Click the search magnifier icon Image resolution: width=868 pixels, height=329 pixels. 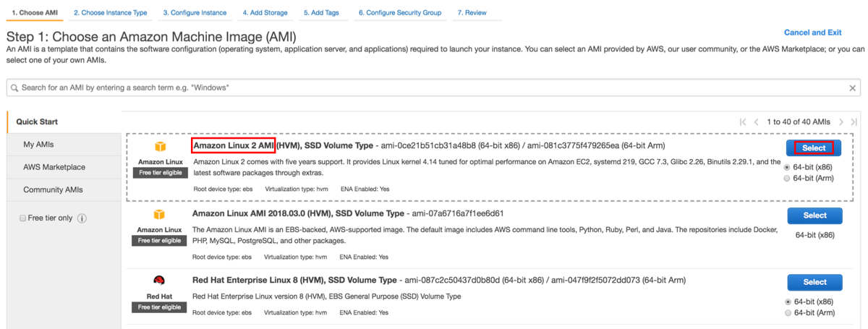[x=14, y=87]
